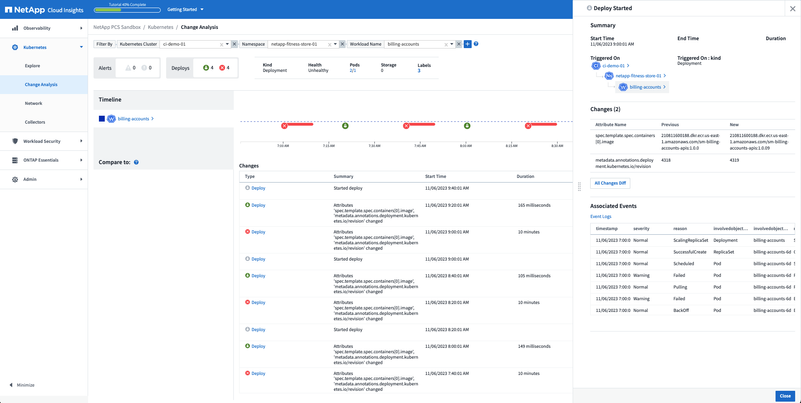The image size is (801, 403).
Task: Click the filter bar help question icon
Action: [x=476, y=44]
